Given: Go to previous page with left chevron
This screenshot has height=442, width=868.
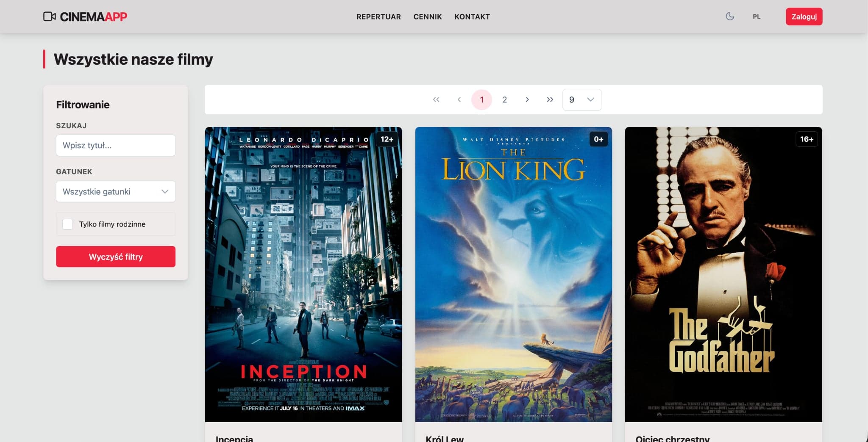Looking at the screenshot, I should (x=459, y=99).
